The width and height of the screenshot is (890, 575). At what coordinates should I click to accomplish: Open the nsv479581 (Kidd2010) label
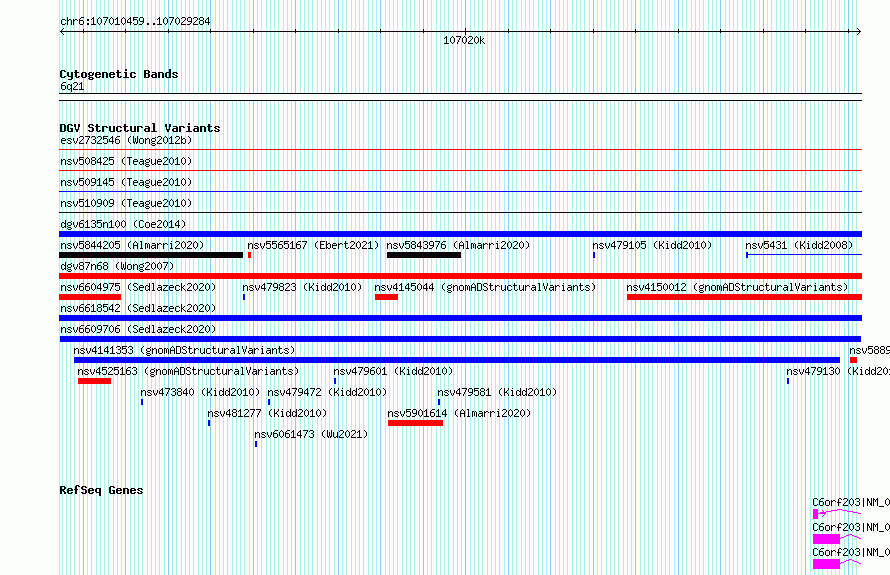pyautogui.click(x=497, y=392)
